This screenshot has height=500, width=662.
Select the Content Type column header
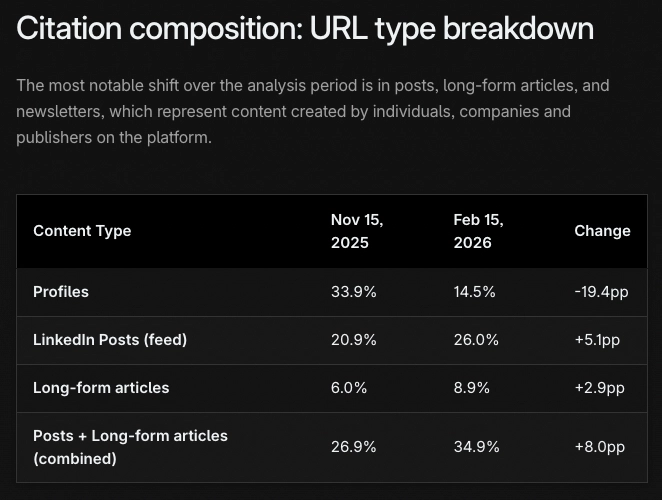pyautogui.click(x=82, y=231)
